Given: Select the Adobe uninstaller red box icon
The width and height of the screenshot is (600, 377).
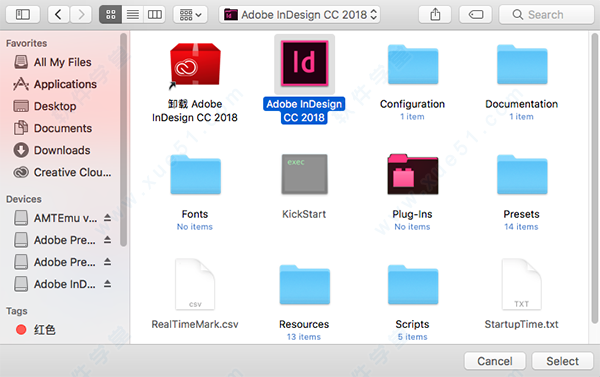Looking at the screenshot, I should click(x=195, y=66).
